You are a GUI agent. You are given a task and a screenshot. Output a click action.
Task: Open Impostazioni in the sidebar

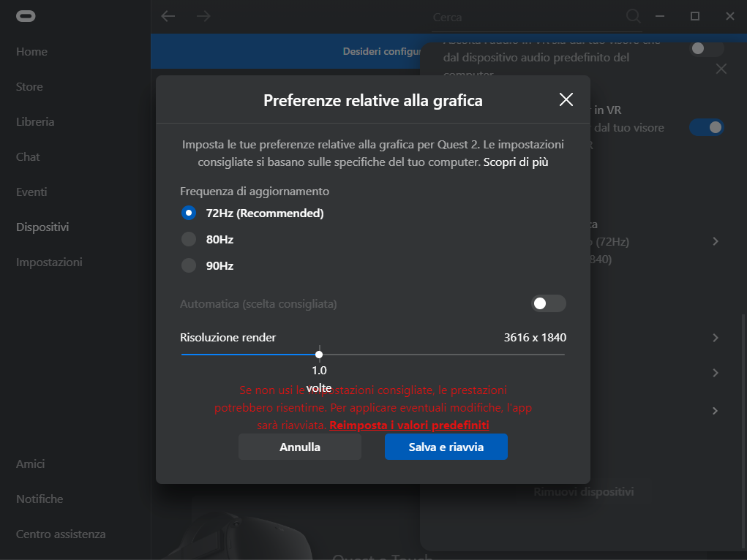tap(49, 262)
